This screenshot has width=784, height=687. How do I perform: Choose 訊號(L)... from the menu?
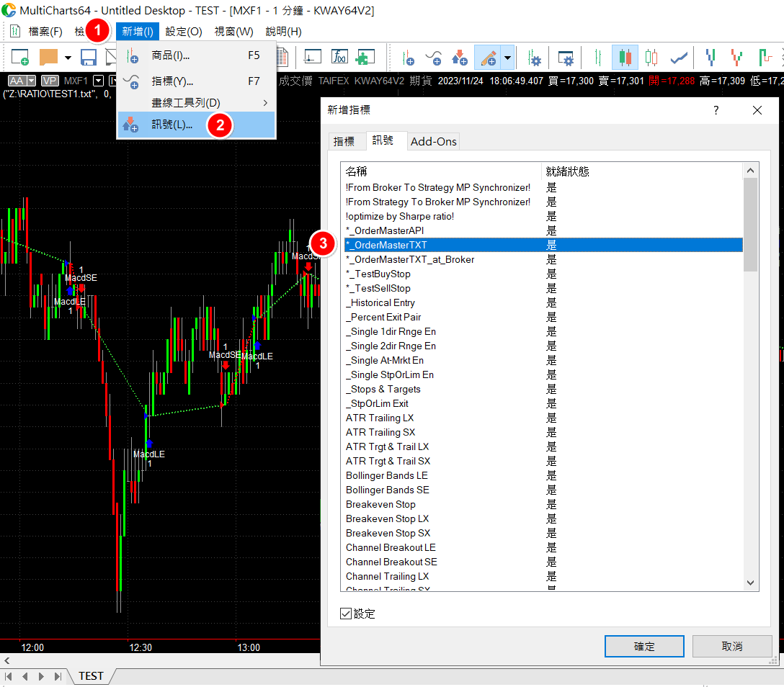click(x=197, y=125)
